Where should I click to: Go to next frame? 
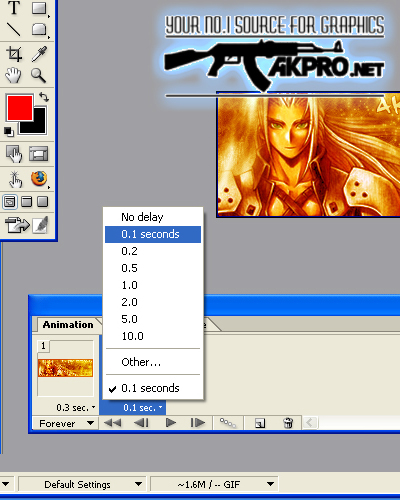(198, 423)
